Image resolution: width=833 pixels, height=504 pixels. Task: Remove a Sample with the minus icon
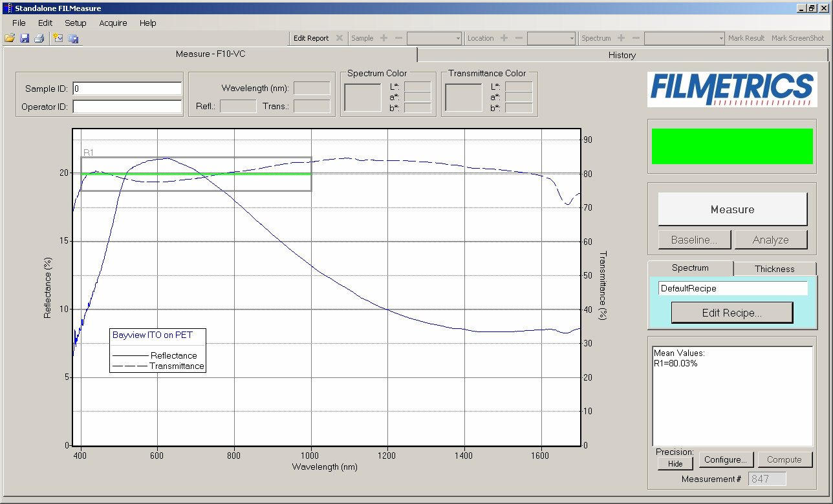coord(398,38)
